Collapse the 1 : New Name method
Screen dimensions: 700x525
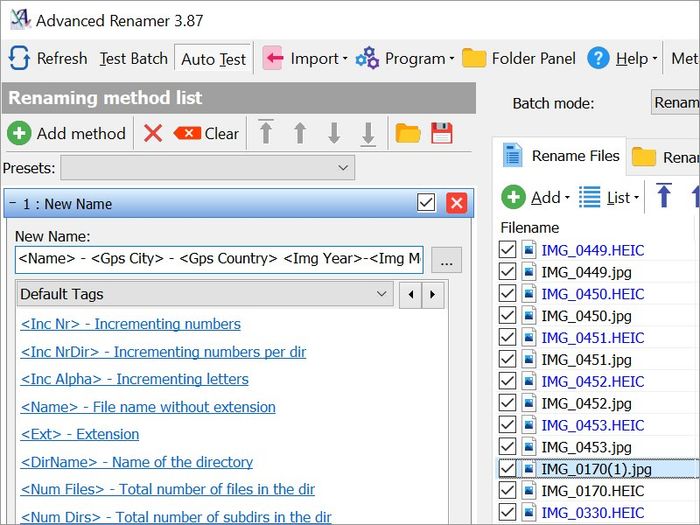click(x=13, y=204)
